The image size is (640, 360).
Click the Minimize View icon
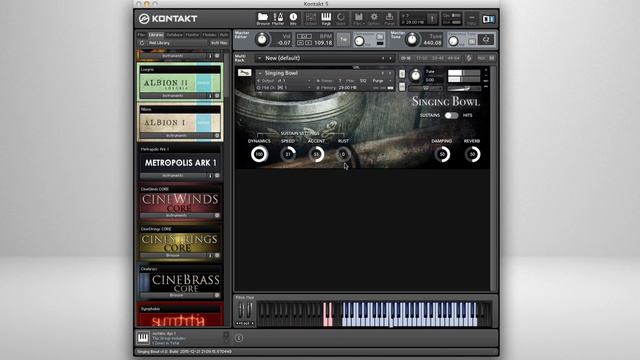click(x=472, y=19)
